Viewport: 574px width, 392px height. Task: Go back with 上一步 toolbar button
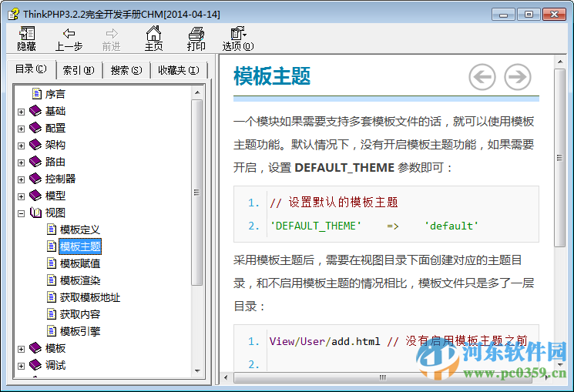click(x=69, y=39)
